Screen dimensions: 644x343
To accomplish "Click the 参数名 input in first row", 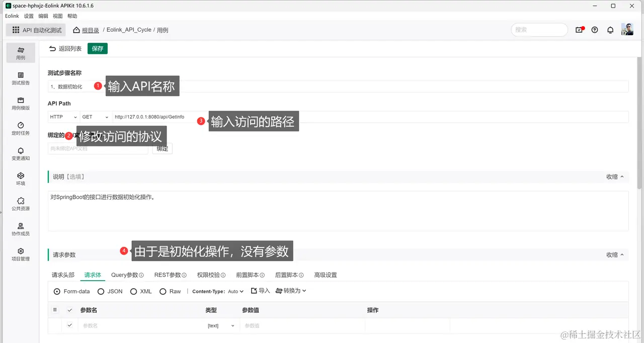I will point(141,326).
